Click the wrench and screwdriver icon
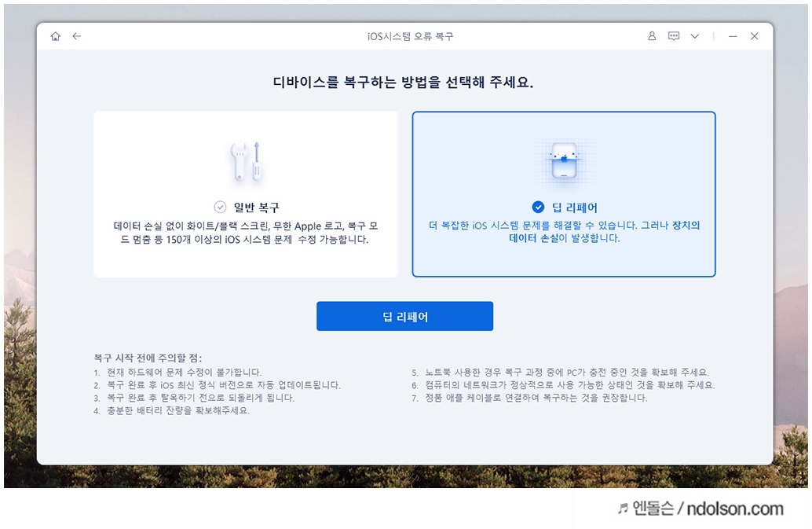Image resolution: width=812 pixels, height=529 pixels. [246, 162]
